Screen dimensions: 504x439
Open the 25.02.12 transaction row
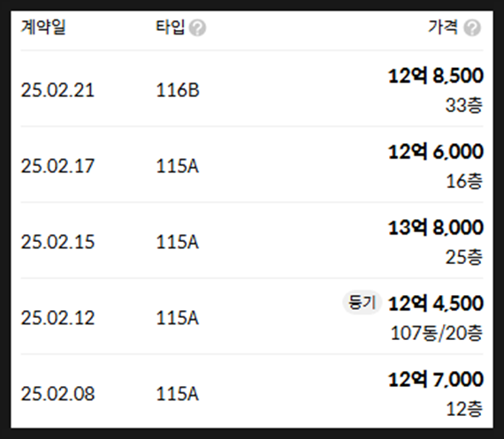(252, 316)
